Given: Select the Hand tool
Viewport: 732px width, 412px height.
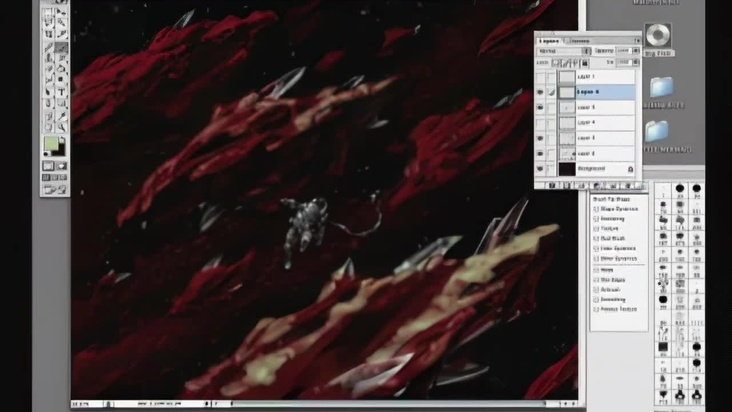Looking at the screenshot, I should 49,126.
